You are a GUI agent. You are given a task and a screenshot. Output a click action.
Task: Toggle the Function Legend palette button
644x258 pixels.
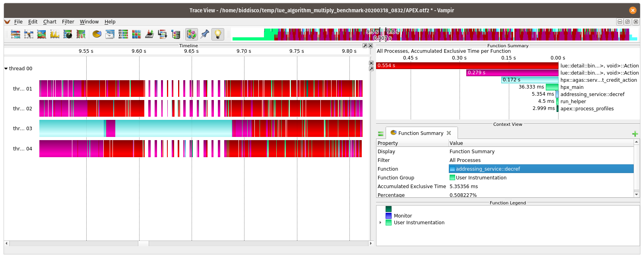[x=191, y=35]
